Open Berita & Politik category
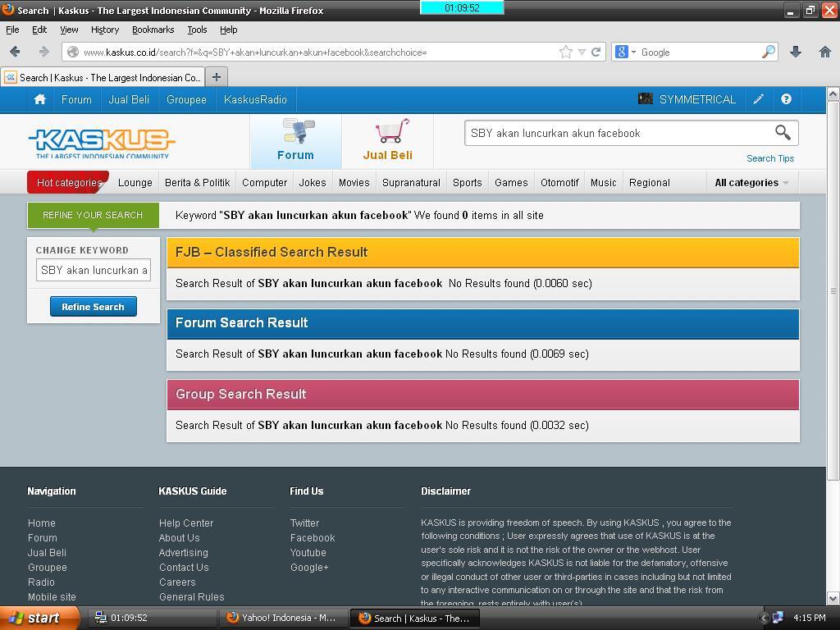Viewport: 840px width, 630px height. coord(197,182)
